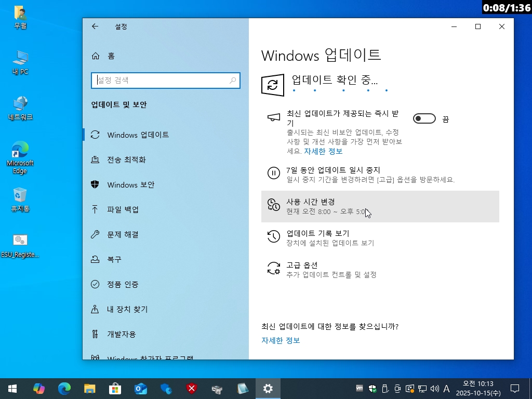Screen dimensions: 532x399
Task: Click the Windows 업데이트 sync icon in sidebar
Action: [95, 135]
